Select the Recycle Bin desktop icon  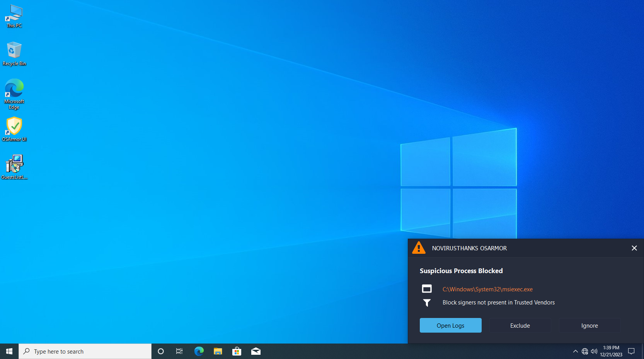[x=14, y=53]
